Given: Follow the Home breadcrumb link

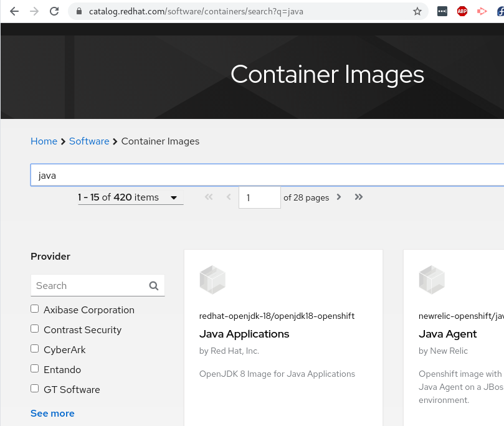Looking at the screenshot, I should tap(44, 141).
